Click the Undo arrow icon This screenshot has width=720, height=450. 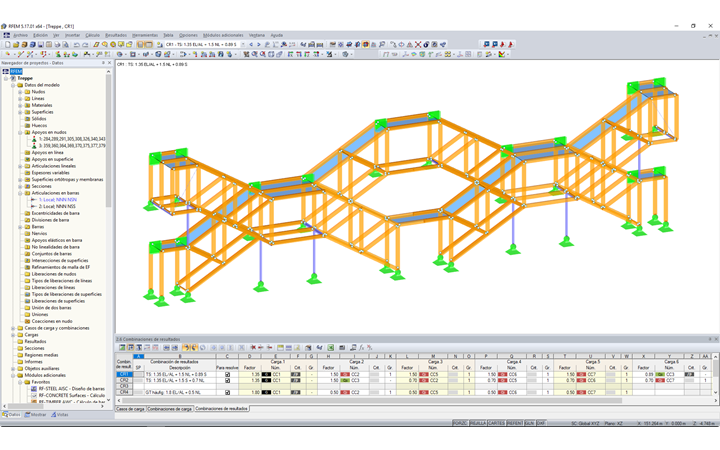[77, 45]
